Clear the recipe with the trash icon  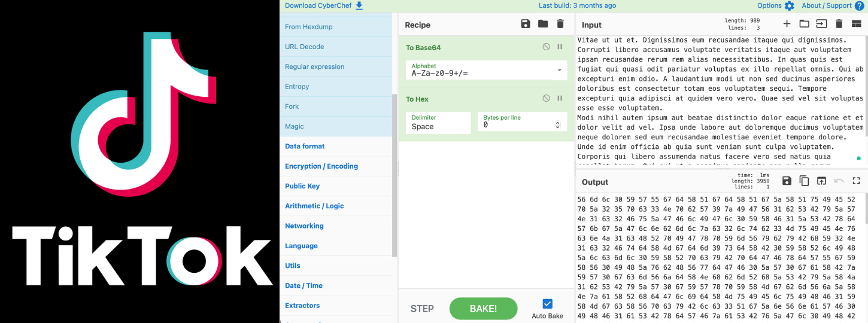click(560, 24)
